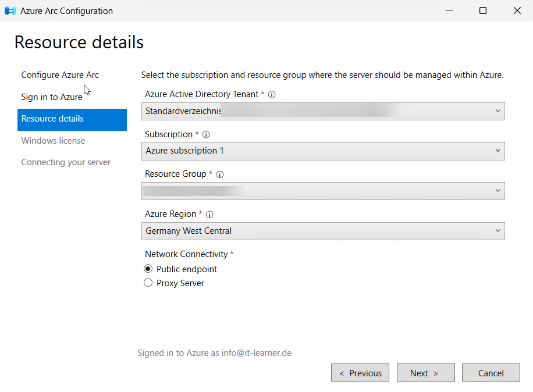533x392 pixels.
Task: Click the info icon beside Resource Group
Action: pos(219,174)
